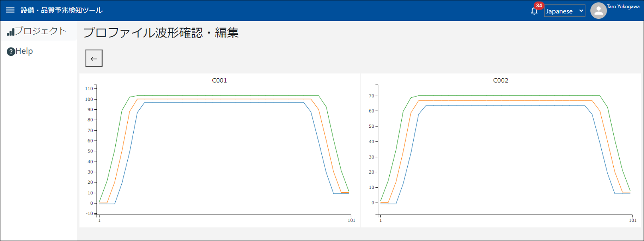The height and width of the screenshot is (241, 644).
Task: Click the 設備・品質予兆検知ツール app title
Action: [61, 10]
